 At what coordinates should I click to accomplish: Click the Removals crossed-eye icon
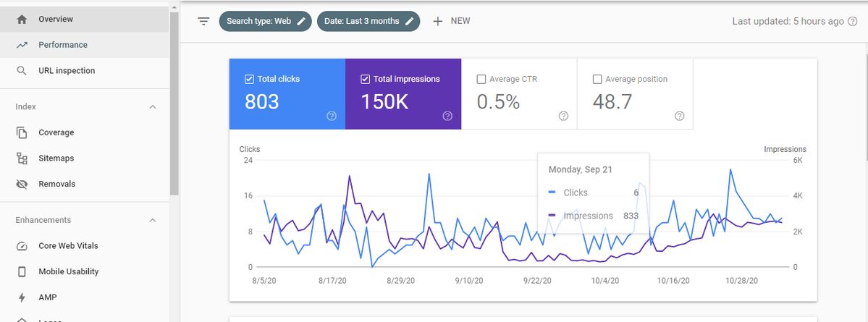pyautogui.click(x=22, y=185)
